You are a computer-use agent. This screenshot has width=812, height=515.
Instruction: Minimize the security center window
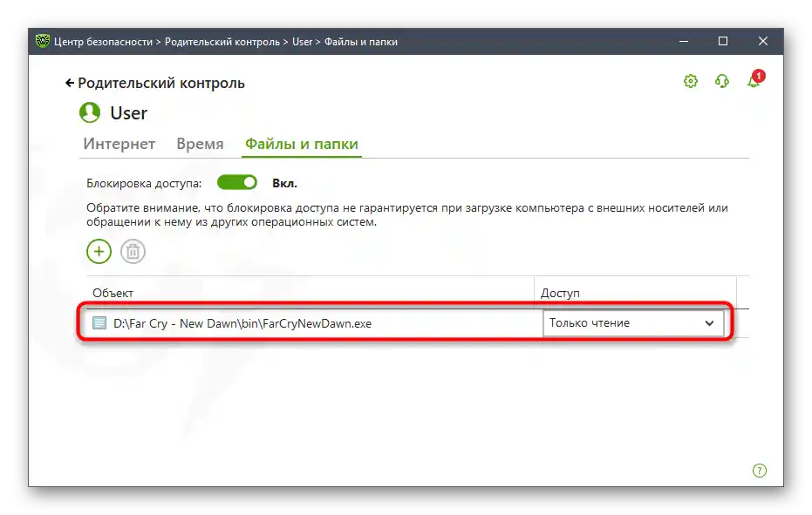pyautogui.click(x=684, y=41)
